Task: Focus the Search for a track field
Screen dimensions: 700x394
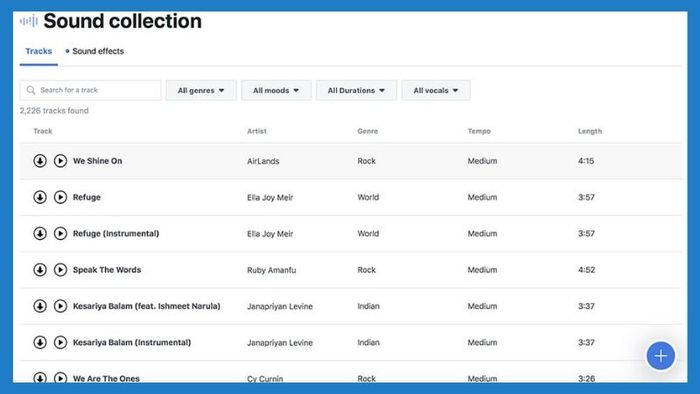Action: pyautogui.click(x=90, y=90)
